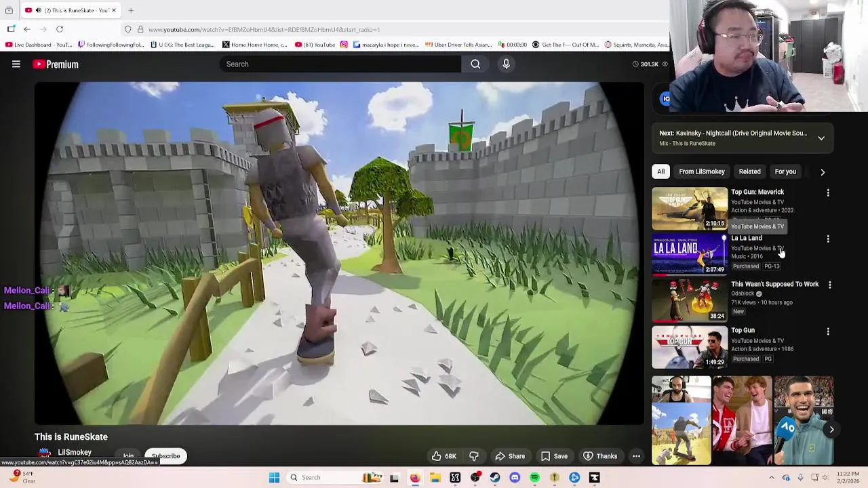This screenshot has height=488, width=868.
Task: Click the browser address bar URL
Action: (x=264, y=29)
